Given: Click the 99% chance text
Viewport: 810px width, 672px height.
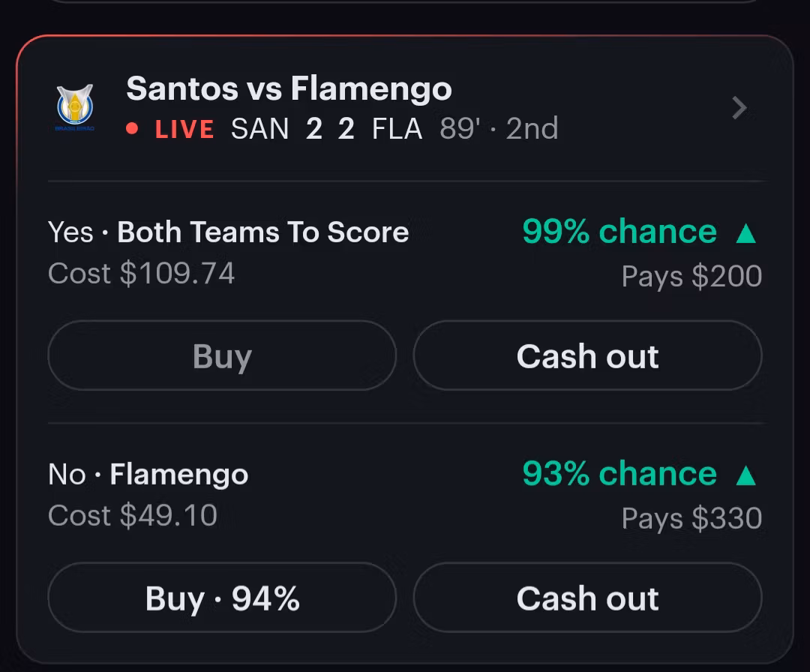Looking at the screenshot, I should (x=619, y=232).
